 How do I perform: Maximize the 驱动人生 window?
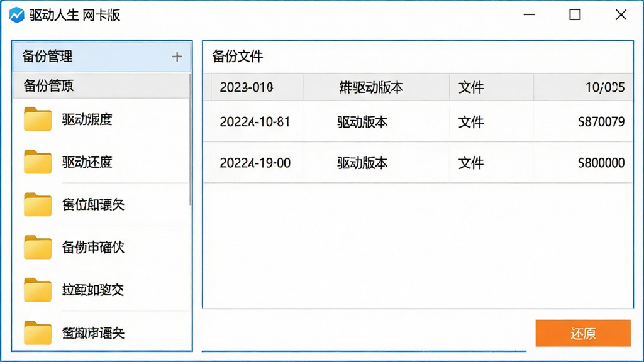coord(575,15)
